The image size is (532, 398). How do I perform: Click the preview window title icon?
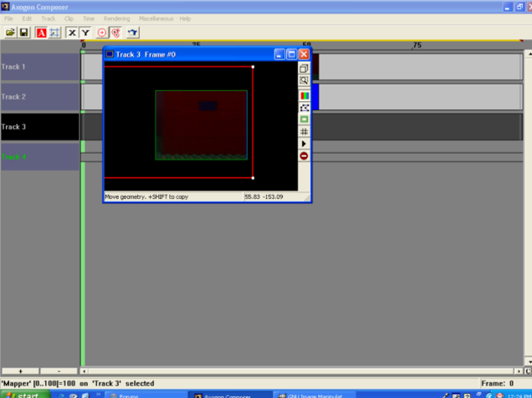pyautogui.click(x=110, y=54)
